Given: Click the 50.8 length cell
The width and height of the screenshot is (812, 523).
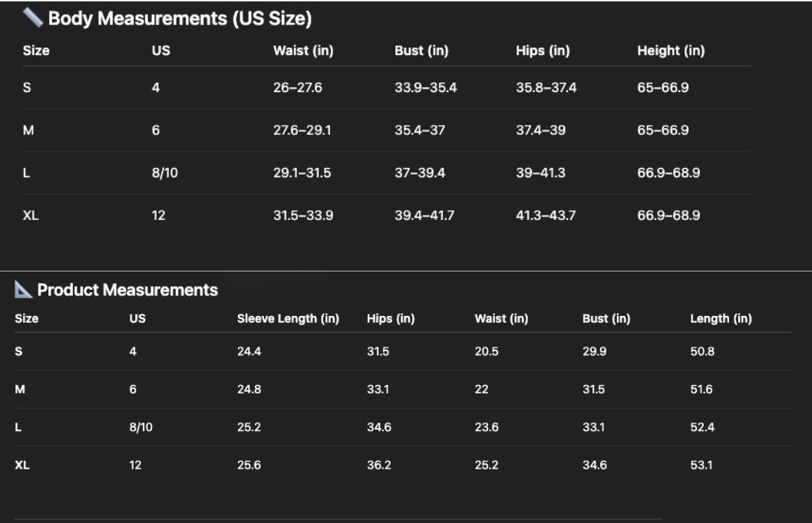Looking at the screenshot, I should pyautogui.click(x=701, y=351).
